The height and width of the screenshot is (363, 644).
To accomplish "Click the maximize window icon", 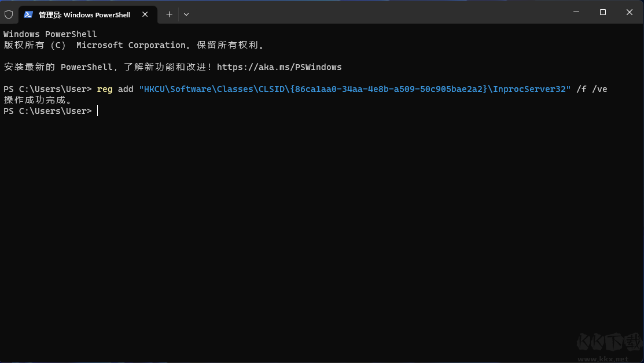I will point(602,12).
